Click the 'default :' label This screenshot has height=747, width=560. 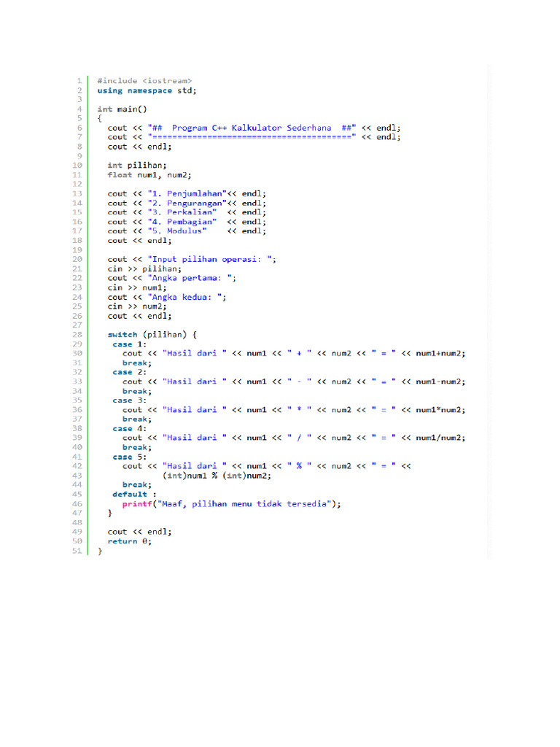tap(134, 495)
